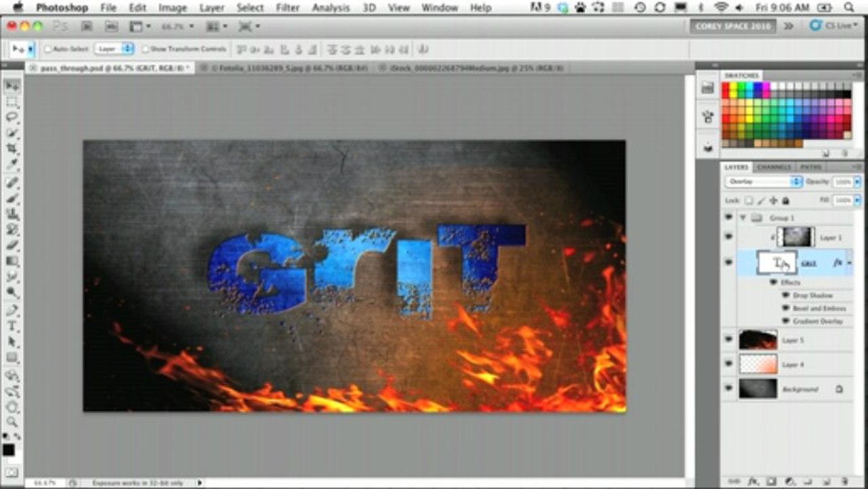Enable Show Transform Controls checkbox
868x489 pixels.
tap(145, 49)
